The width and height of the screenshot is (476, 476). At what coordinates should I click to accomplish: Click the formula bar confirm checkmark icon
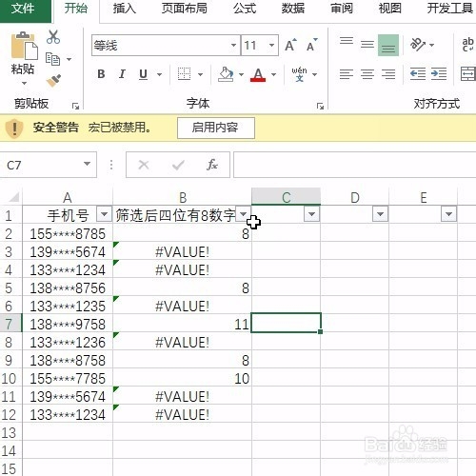click(x=178, y=165)
